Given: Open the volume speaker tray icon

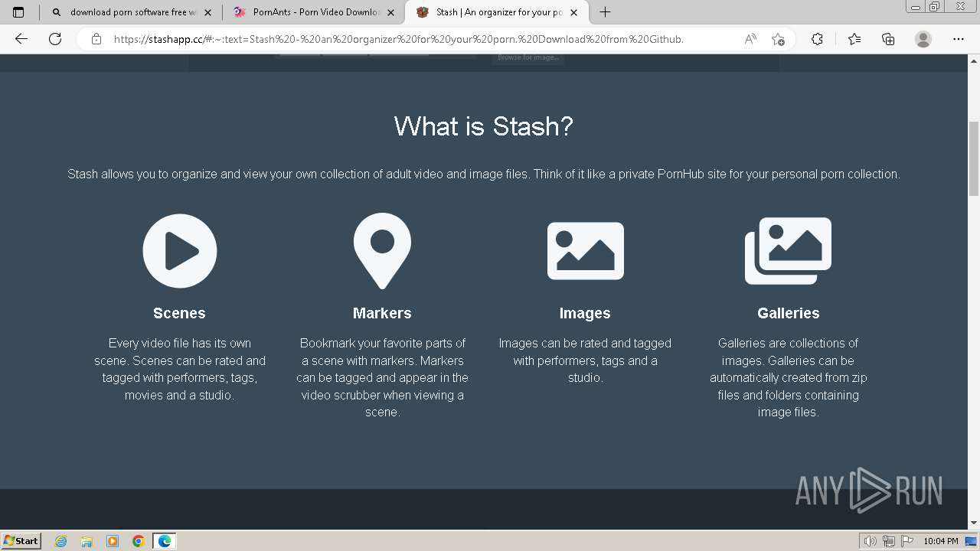Looking at the screenshot, I should 871,541.
